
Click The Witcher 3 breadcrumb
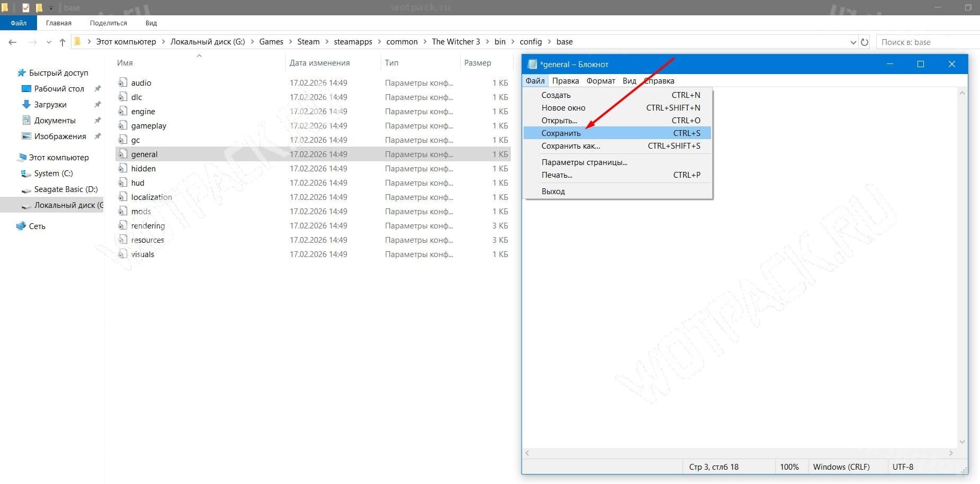(455, 42)
